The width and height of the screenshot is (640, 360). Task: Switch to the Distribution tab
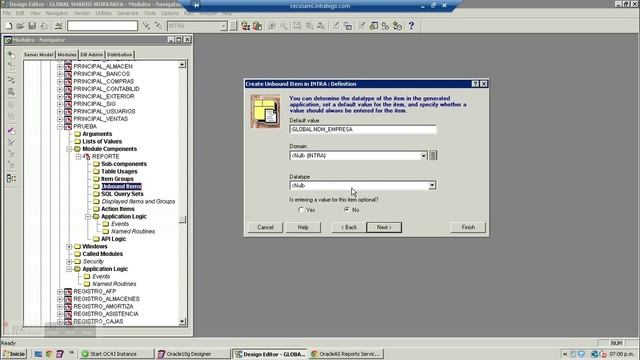click(120, 54)
